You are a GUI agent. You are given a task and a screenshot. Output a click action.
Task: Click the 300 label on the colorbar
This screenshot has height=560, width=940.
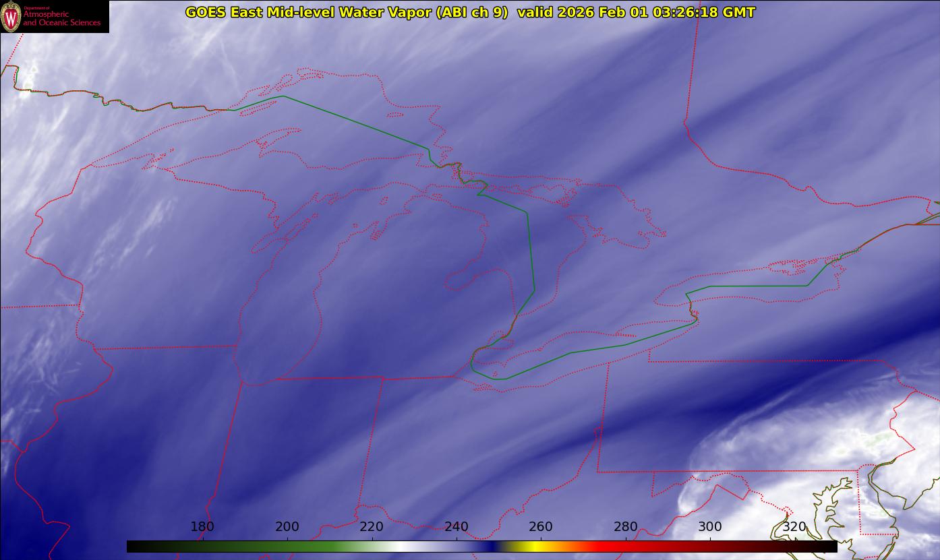point(710,527)
